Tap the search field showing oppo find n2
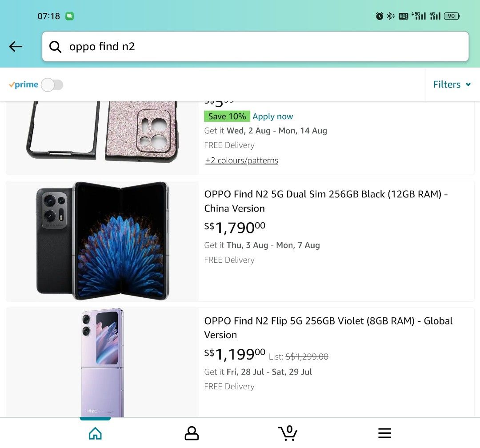The height and width of the screenshot is (448, 480). 222,46
